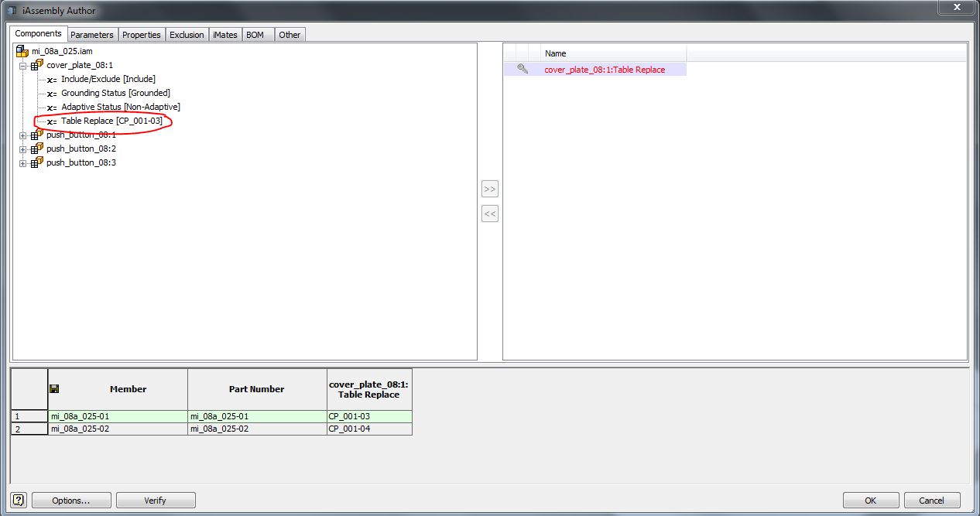
Task: Click the assembly icon beside mi_08a_025.iam
Action: (21, 50)
